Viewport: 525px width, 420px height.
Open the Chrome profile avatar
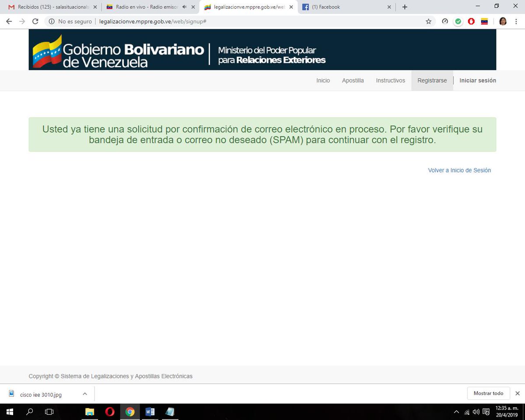tap(503, 21)
